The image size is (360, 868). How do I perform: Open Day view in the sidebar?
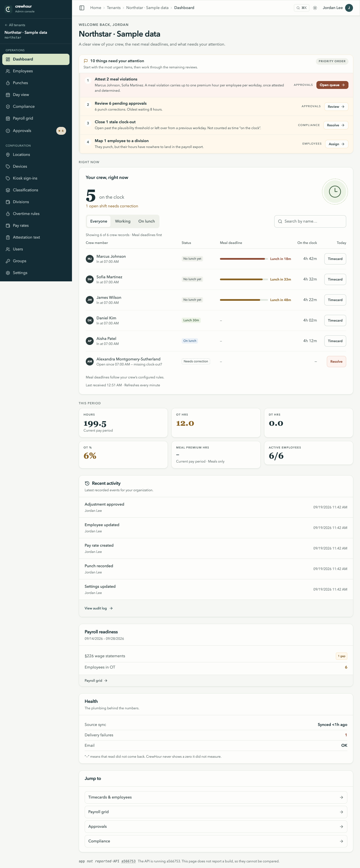click(x=36, y=95)
